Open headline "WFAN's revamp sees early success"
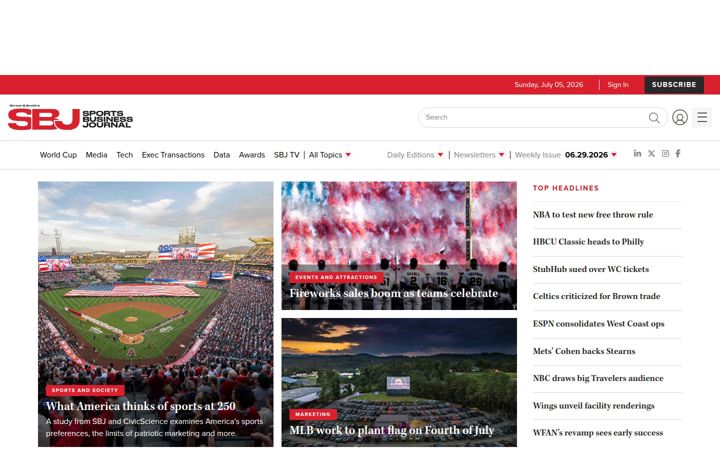The image size is (720, 450). pyautogui.click(x=598, y=433)
